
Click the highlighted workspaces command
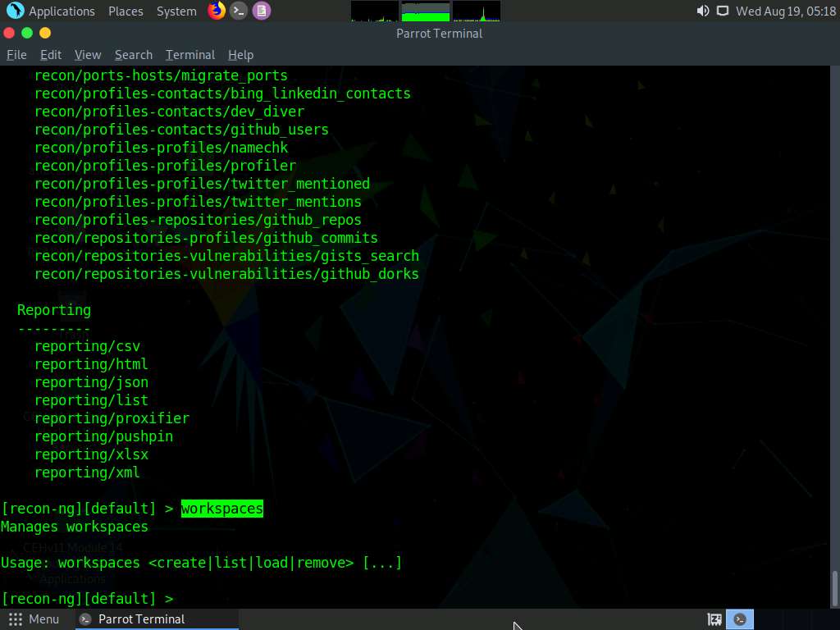click(x=222, y=509)
